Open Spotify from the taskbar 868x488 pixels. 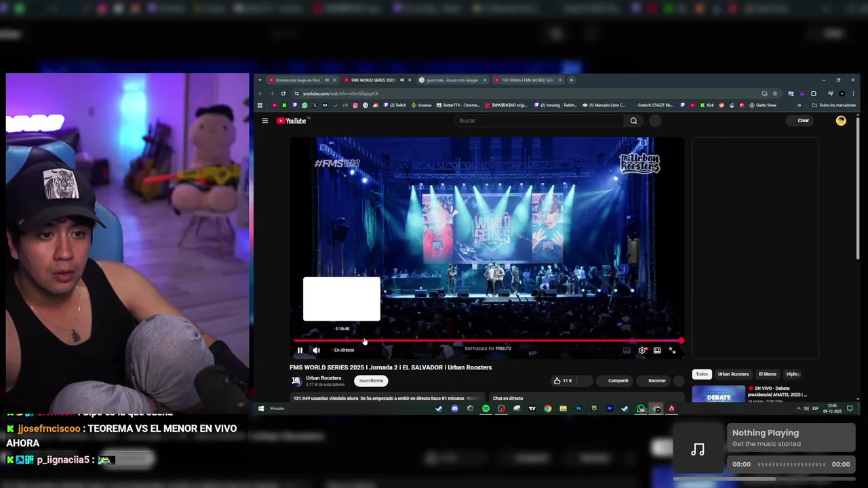(486, 409)
